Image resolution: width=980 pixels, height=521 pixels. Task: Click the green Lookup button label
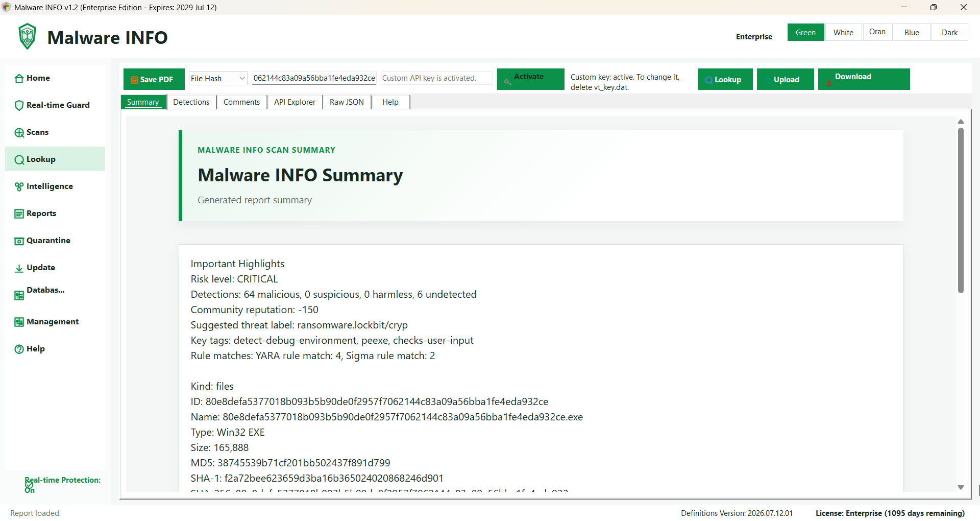pyautogui.click(x=728, y=80)
